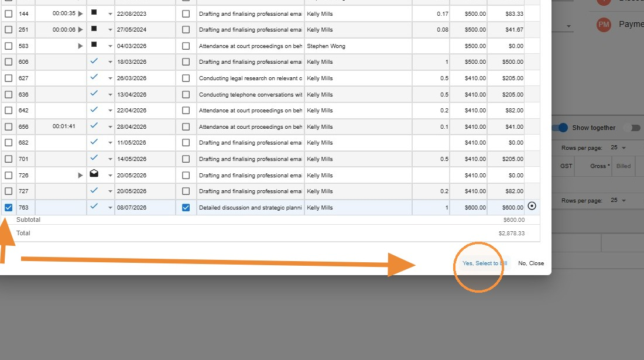Click Conducting legal research description in row 627
Screen dimensions: 644x360
pos(251,78)
